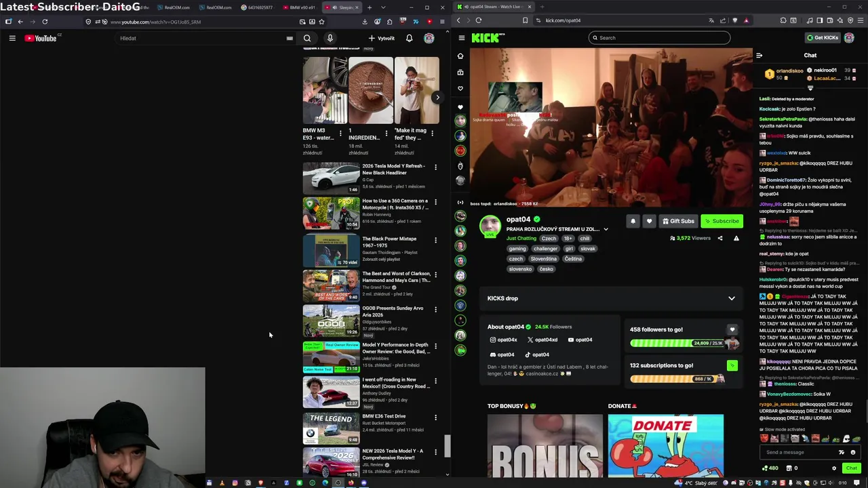Click the green Subscribe button
This screenshot has height=488, width=868.
(x=722, y=221)
